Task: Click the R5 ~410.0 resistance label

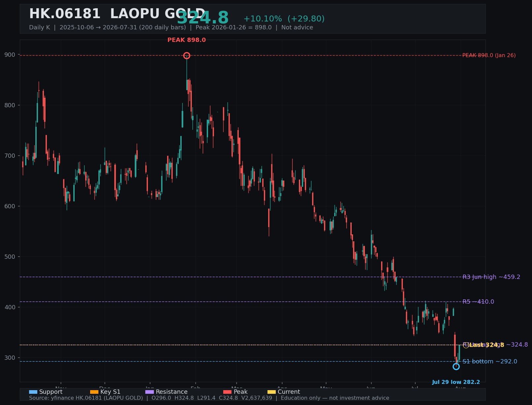Action: point(478,302)
